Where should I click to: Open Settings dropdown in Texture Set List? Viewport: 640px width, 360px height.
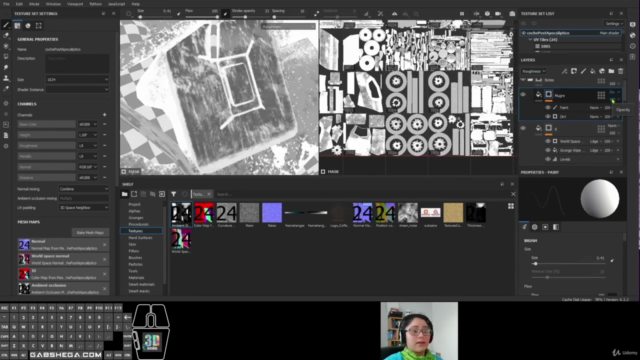pyautogui.click(x=614, y=24)
